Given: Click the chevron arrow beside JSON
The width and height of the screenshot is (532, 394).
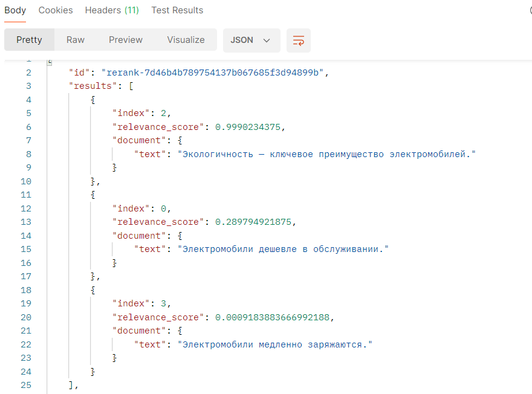Looking at the screenshot, I should (267, 40).
